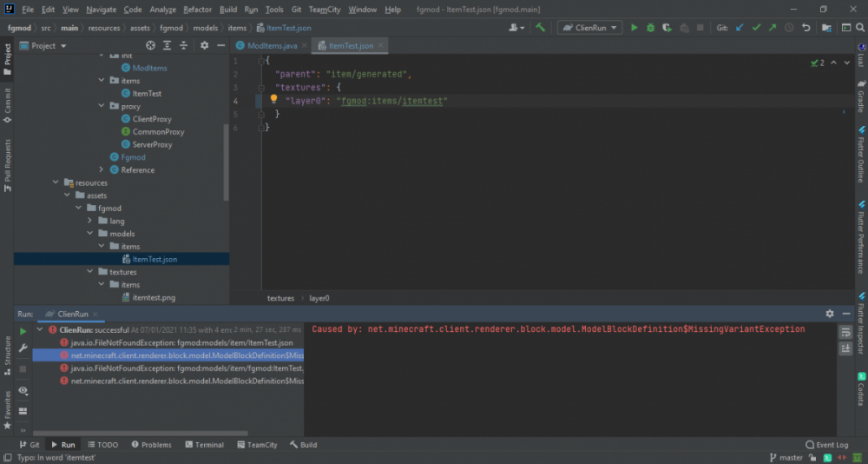Open the Project view selector dropdown

43,45
